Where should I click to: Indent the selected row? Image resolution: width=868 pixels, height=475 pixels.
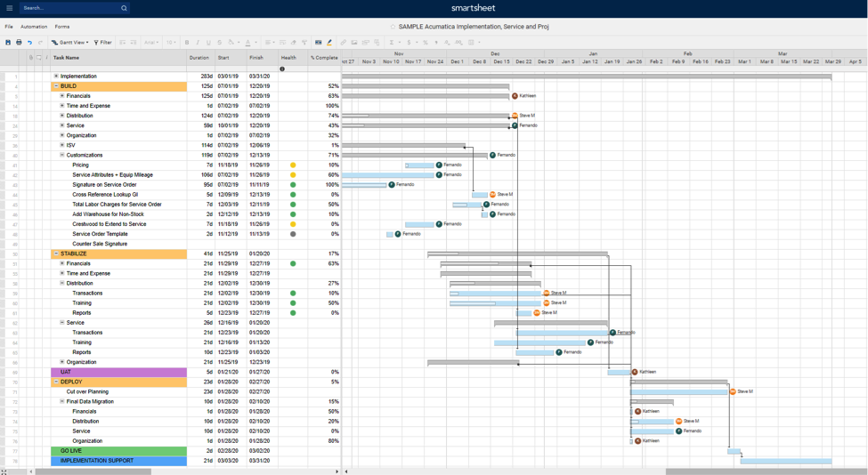[x=134, y=42]
